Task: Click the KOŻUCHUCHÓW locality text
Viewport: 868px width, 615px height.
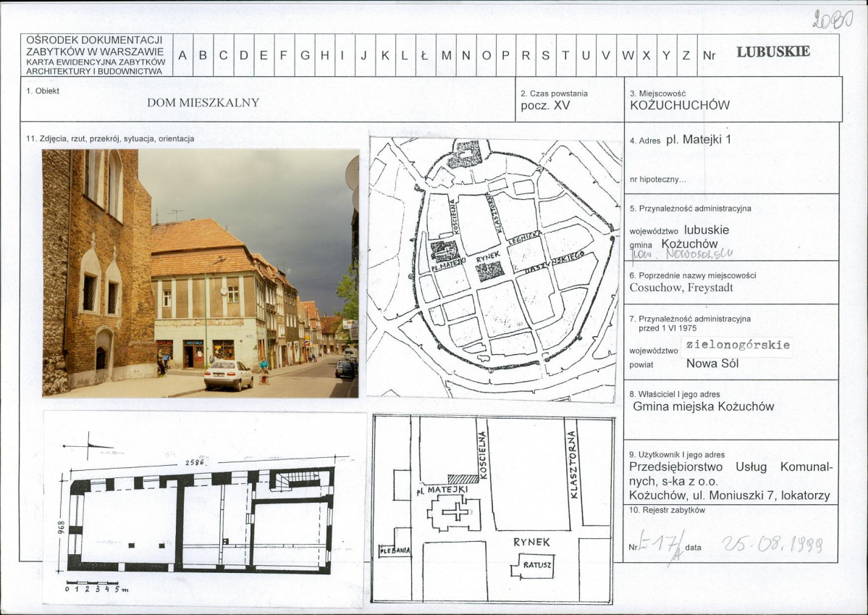Action: [680, 105]
